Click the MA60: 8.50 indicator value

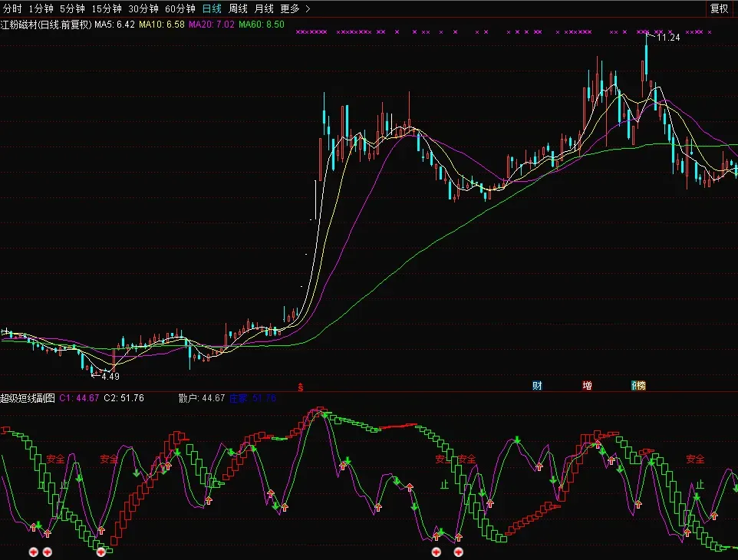[x=262, y=25]
